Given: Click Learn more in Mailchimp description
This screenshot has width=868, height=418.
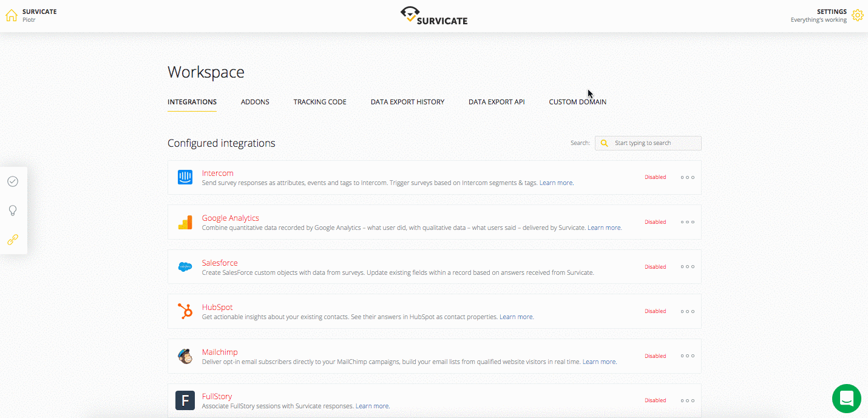Looking at the screenshot, I should 599,362.
